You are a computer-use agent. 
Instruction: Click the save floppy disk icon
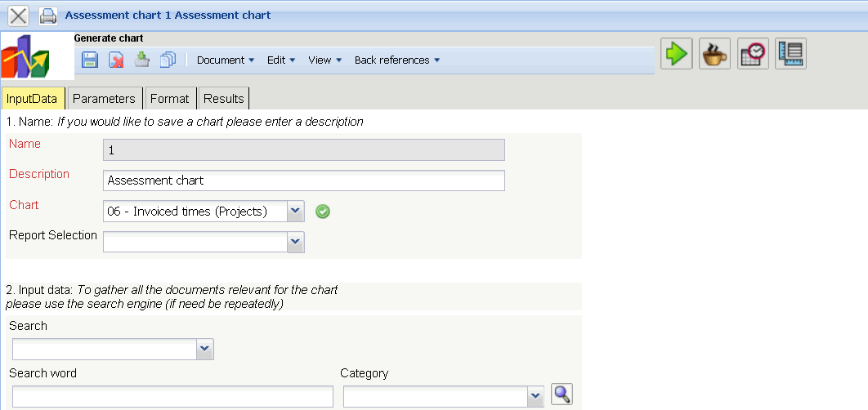[x=90, y=60]
